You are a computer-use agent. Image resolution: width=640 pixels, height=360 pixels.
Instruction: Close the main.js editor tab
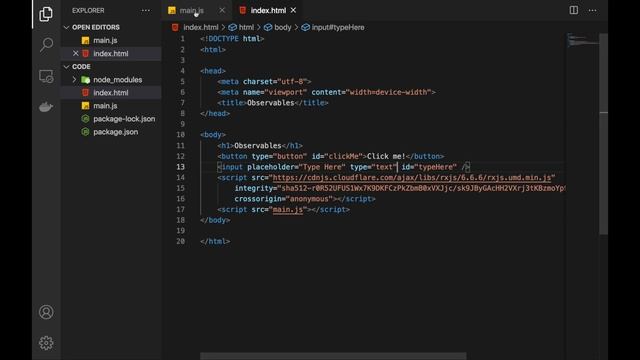[222, 10]
